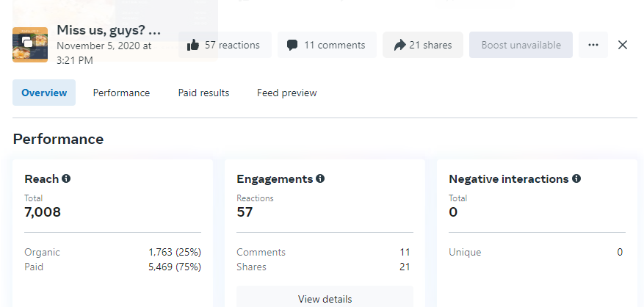Click the share arrow icon
The width and height of the screenshot is (644, 307).
pos(399,46)
